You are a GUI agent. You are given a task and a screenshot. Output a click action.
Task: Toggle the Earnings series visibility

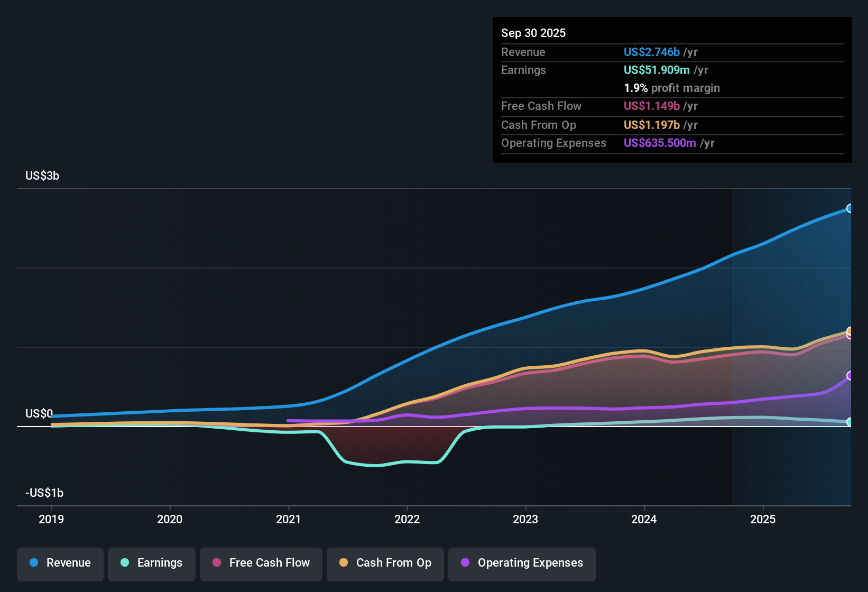coord(152,563)
